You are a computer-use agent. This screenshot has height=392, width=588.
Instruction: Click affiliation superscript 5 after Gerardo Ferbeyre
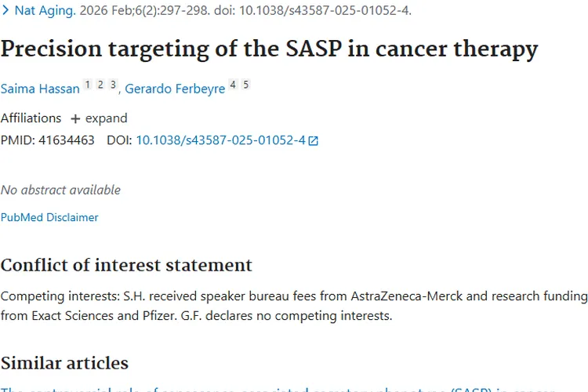245,85
